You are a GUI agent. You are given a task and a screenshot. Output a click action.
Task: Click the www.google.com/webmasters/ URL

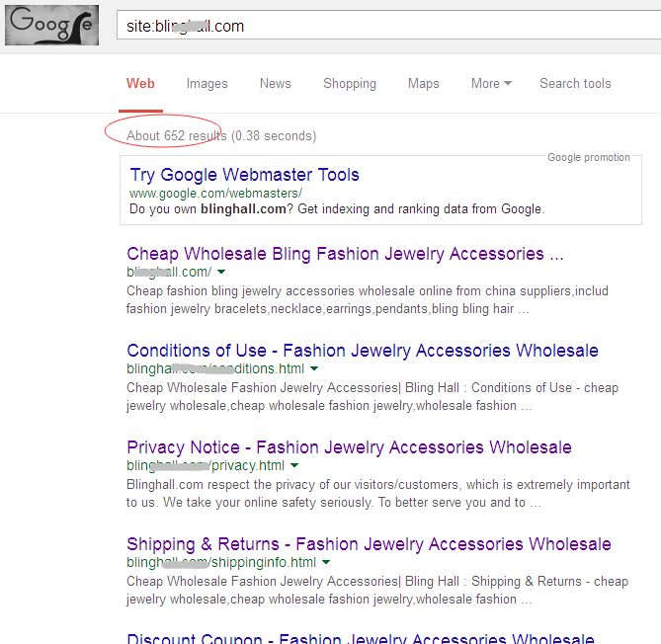pyautogui.click(x=215, y=193)
